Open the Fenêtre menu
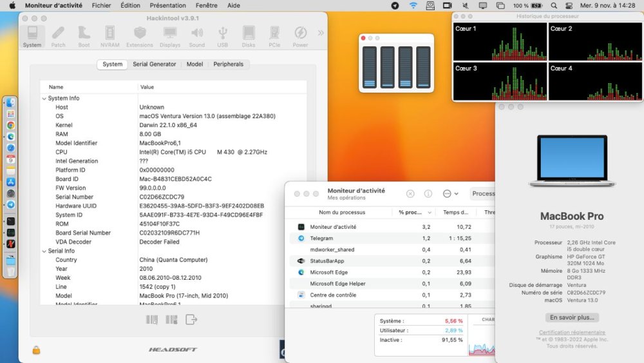644x363 pixels. point(207,5)
